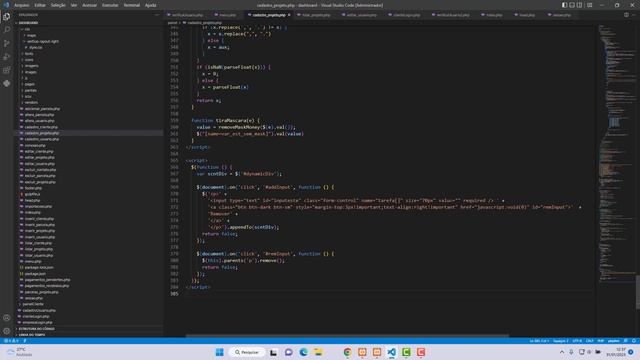Click errors and warnings status bar indicator
The width and height of the screenshot is (640, 360).
coord(11,341)
